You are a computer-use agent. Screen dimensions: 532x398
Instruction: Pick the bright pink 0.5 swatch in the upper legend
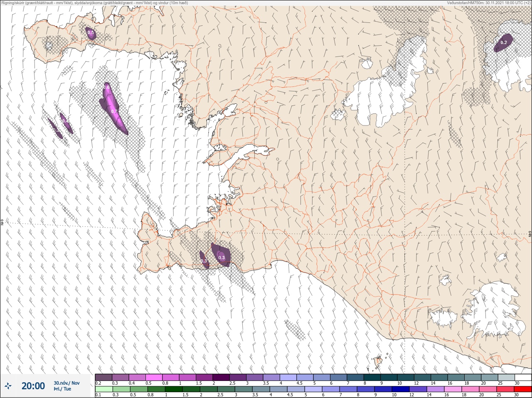[x=154, y=377]
